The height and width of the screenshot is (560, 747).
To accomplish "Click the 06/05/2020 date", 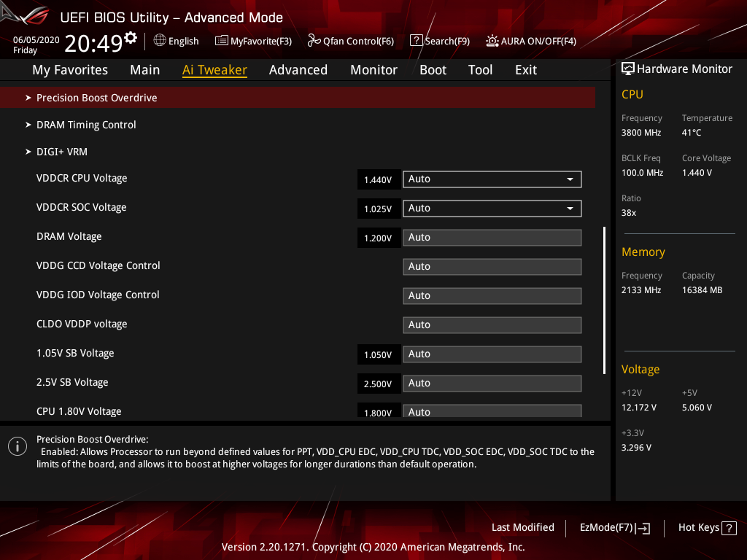I will (x=36, y=40).
